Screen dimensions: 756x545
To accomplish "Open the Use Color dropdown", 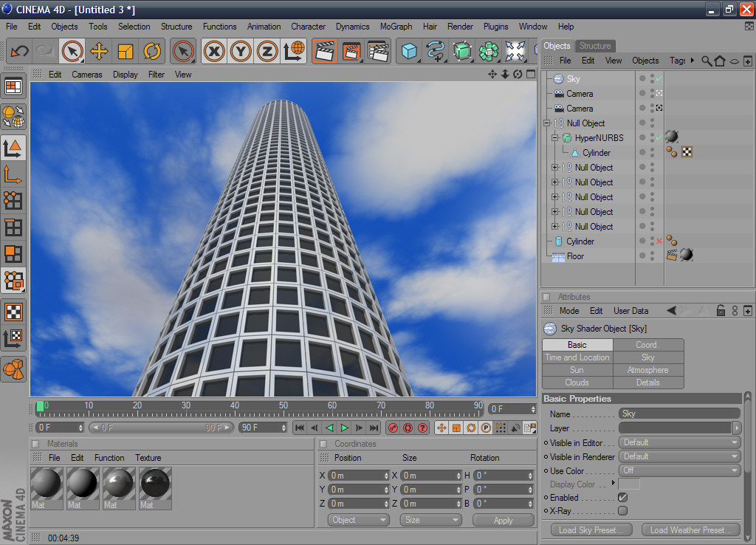I will click(679, 470).
